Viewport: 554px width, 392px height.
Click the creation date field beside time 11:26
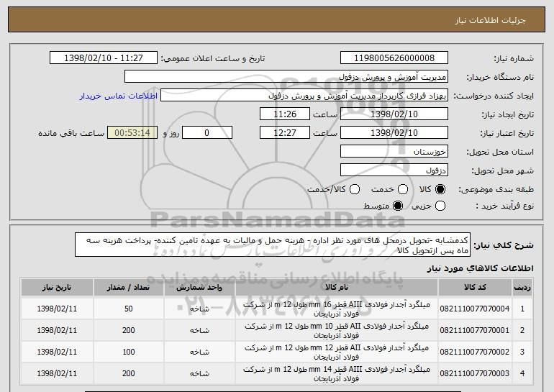click(x=394, y=114)
